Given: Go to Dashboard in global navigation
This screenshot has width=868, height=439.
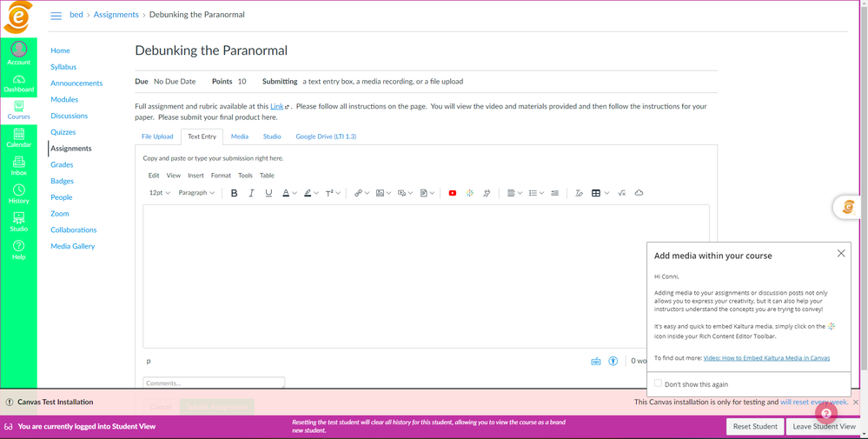Looking at the screenshot, I should [x=19, y=83].
